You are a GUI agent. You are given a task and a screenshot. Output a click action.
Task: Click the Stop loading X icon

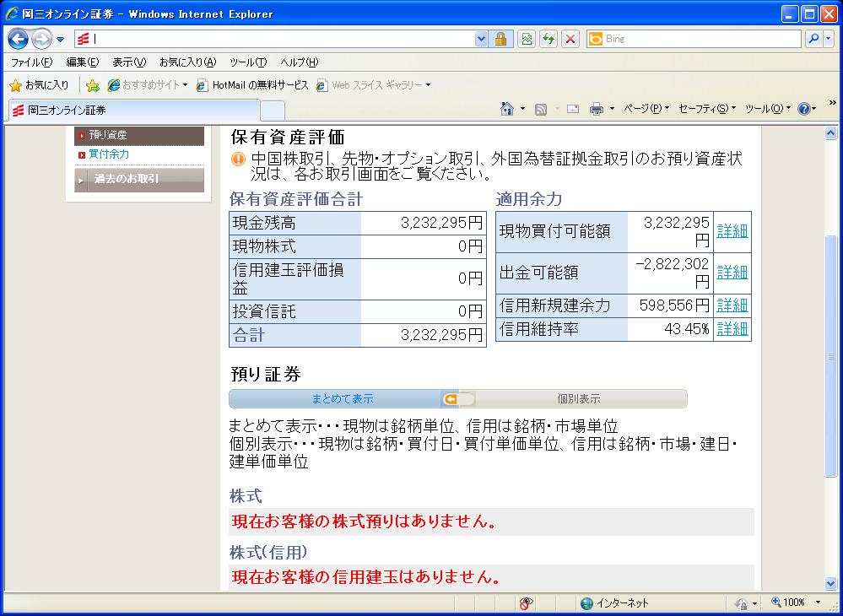click(571, 39)
